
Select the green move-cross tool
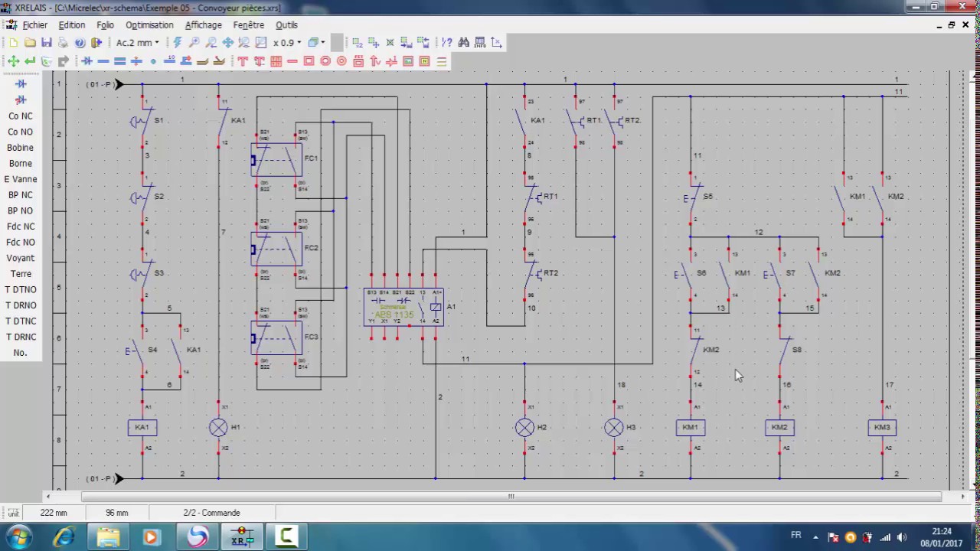click(13, 61)
